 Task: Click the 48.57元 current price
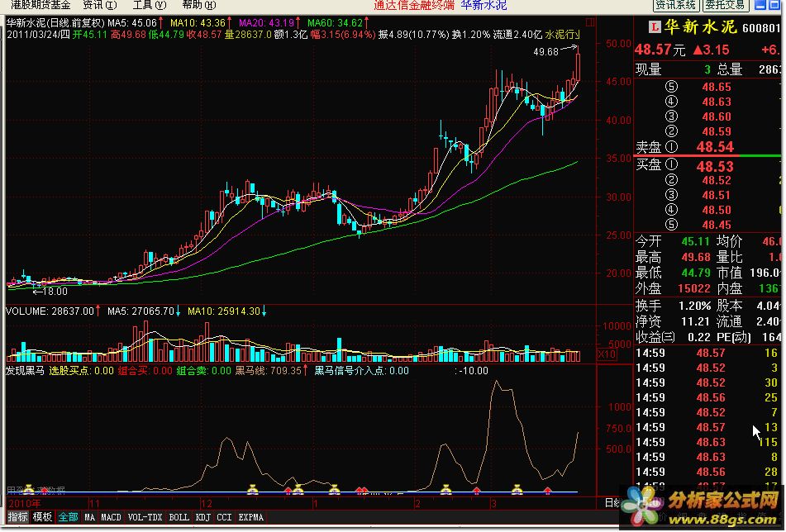pyautogui.click(x=660, y=49)
